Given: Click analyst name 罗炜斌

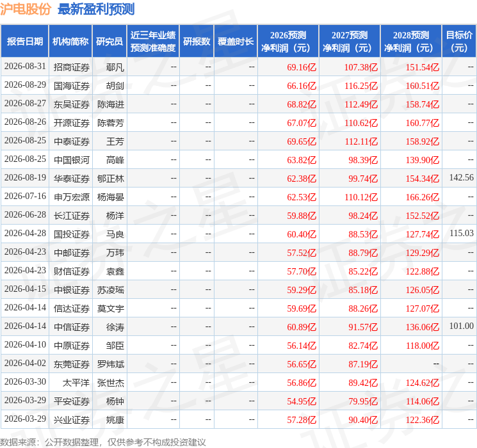Looking at the screenshot, I should [111, 364].
